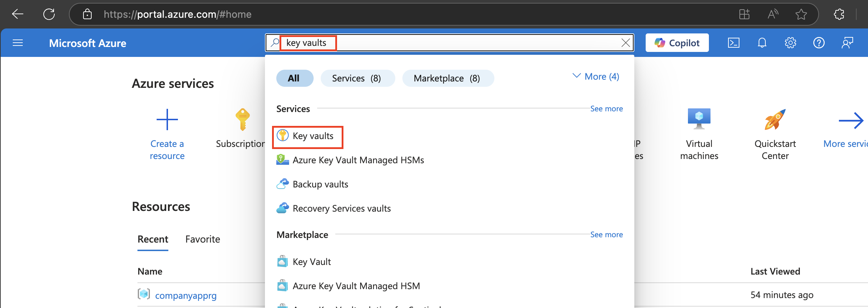The height and width of the screenshot is (308, 868).
Task: Click the 54 minutes ago cell
Action: (x=782, y=295)
